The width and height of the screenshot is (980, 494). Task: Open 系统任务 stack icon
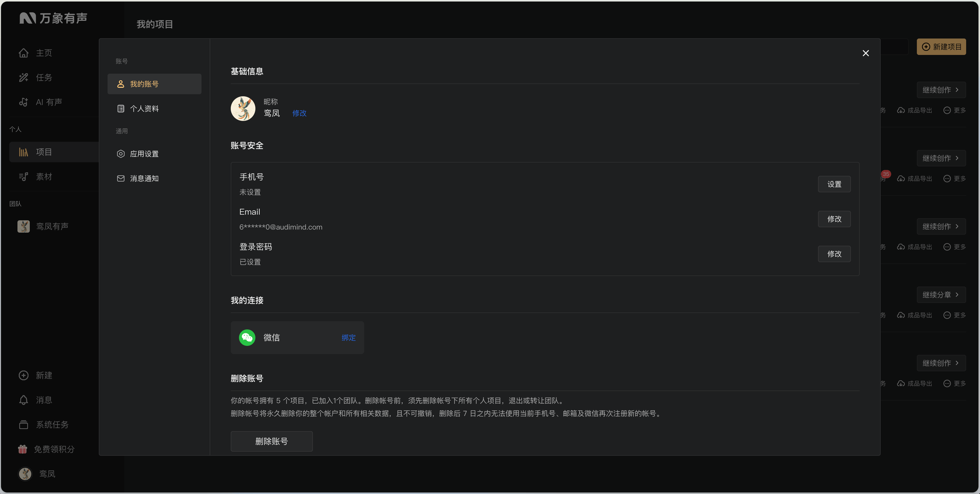[x=24, y=425]
